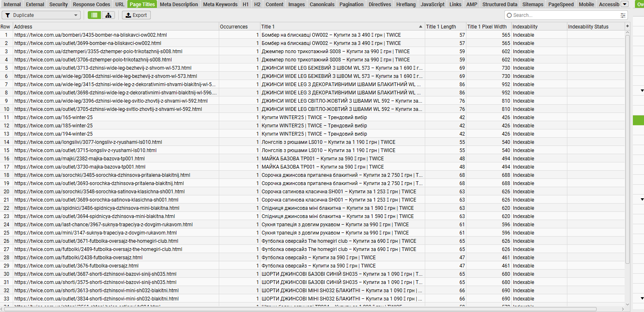Click the plus icon to add columns
Image resolution: width=644 pixels, height=312 pixels.
pyautogui.click(x=628, y=26)
